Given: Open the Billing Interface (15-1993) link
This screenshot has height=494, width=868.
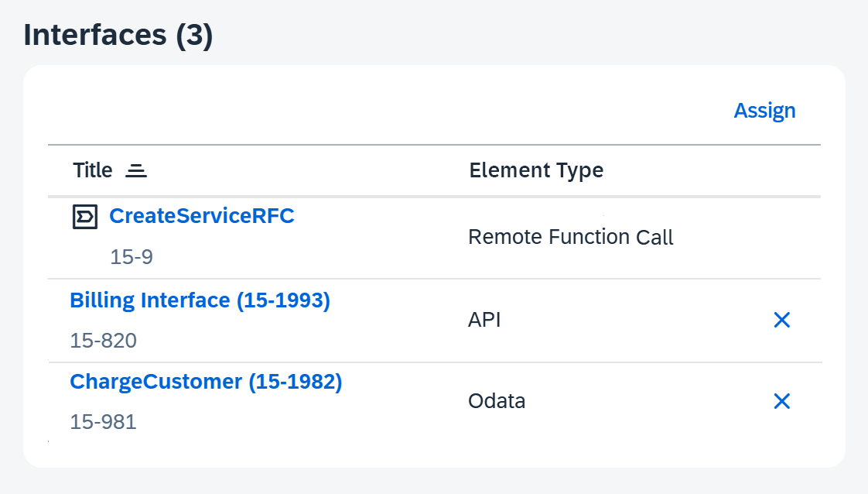Looking at the screenshot, I should (x=200, y=300).
